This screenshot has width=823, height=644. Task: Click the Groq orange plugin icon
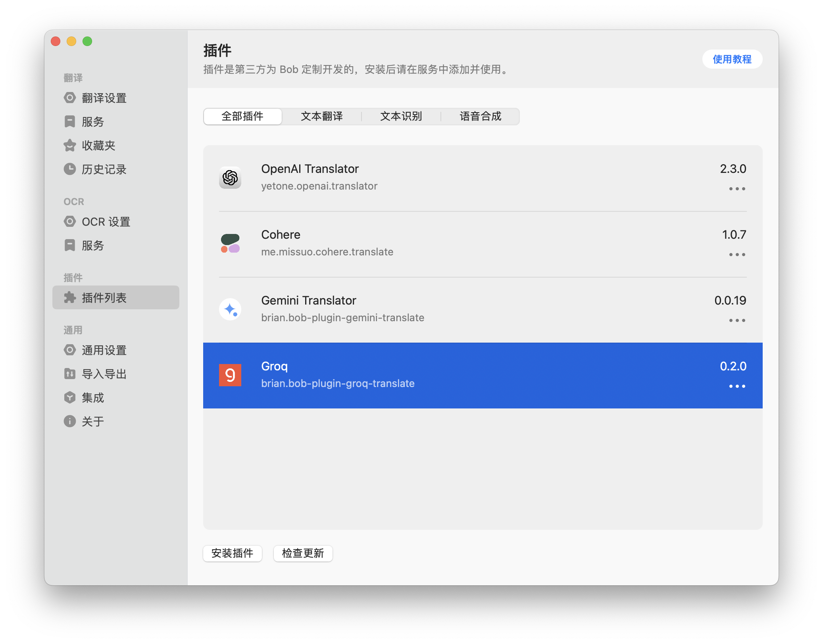point(230,375)
